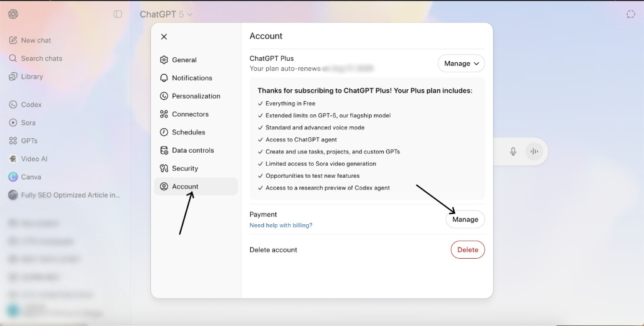This screenshot has height=326, width=644.
Task: Click Standard and advanced voice mode line
Action: pyautogui.click(x=315, y=128)
